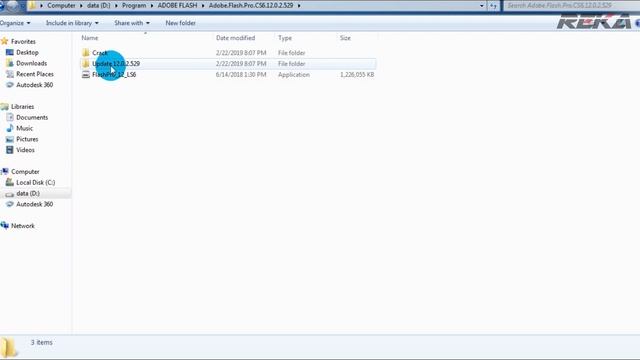Viewport: 640px width, 360px height.
Task: Expand arrow after data (D:) in path
Action: point(116,6)
